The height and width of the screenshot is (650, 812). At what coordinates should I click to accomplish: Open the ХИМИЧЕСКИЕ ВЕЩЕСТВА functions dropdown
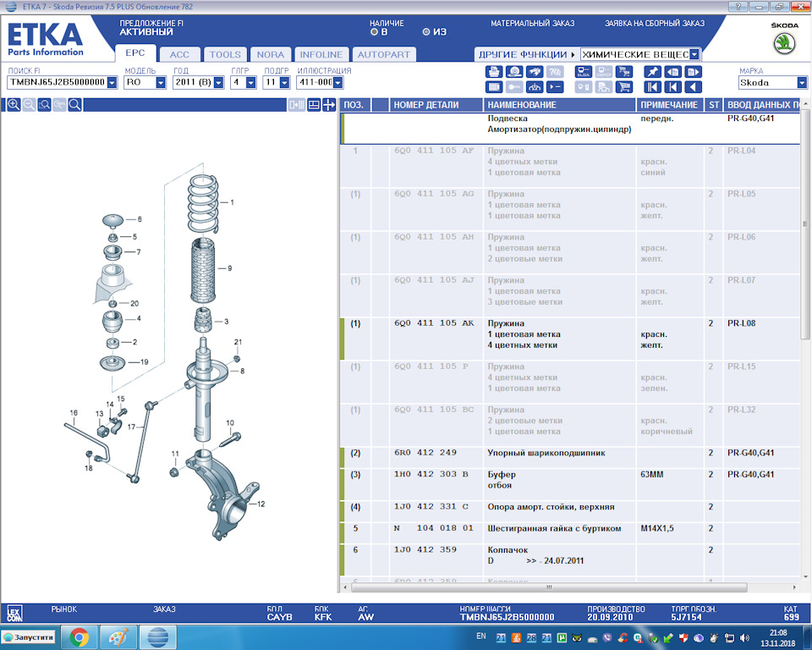coord(694,54)
